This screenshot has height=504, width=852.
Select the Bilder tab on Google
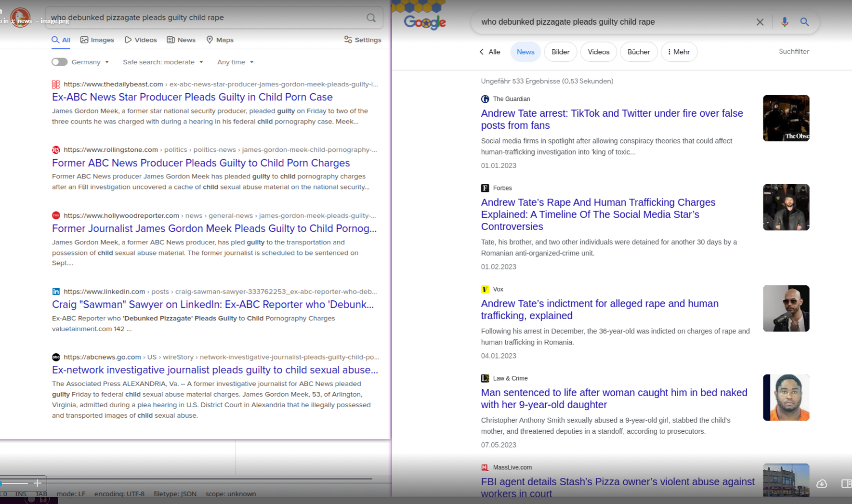(x=560, y=52)
